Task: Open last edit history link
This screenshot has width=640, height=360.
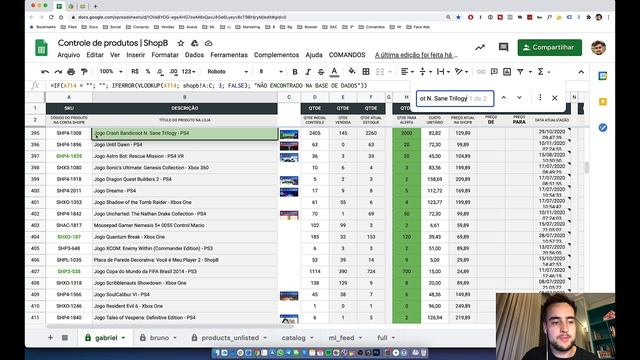Action: (416, 55)
